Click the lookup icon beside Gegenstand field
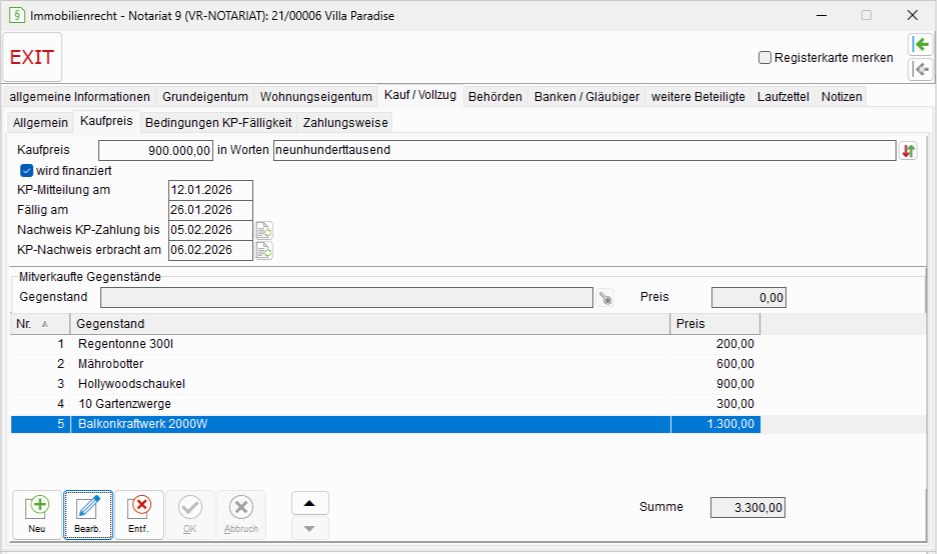 point(605,298)
